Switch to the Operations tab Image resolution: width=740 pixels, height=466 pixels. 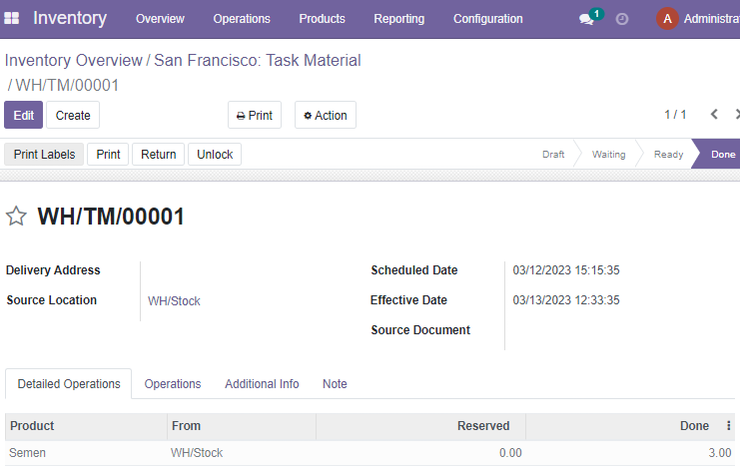coord(173,384)
